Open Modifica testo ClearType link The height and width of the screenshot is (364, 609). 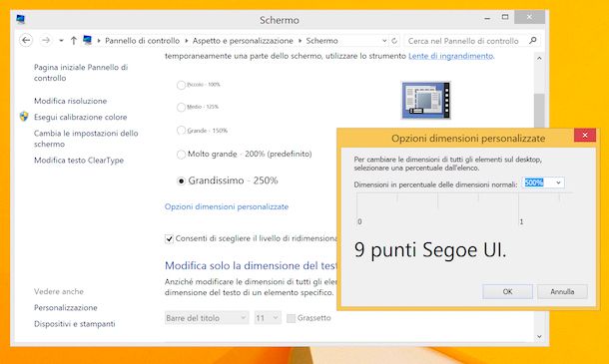coord(79,161)
